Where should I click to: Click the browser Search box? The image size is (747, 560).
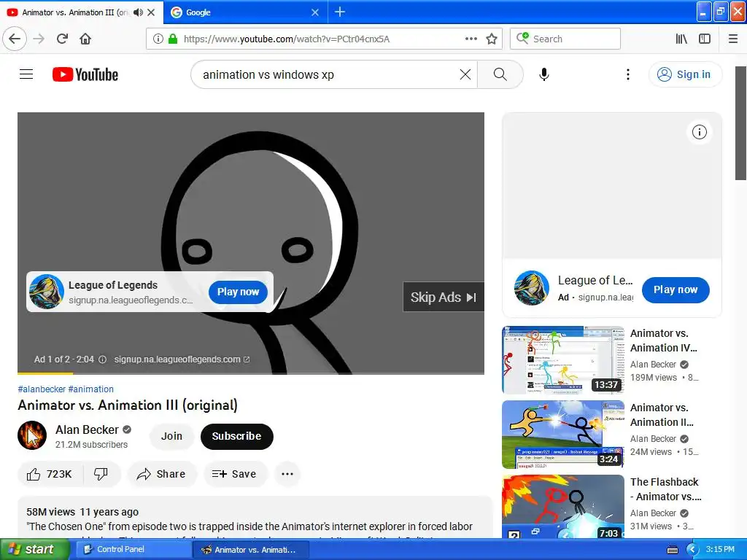[x=565, y=39]
